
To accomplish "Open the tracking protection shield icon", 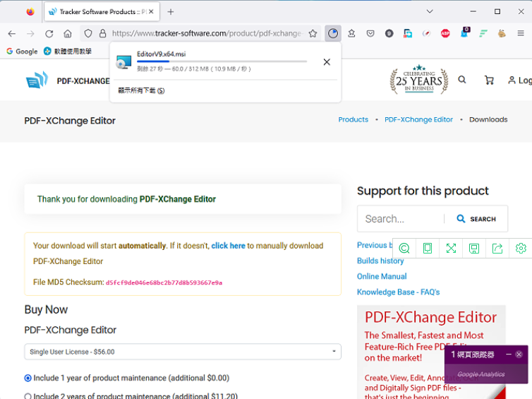I will click(88, 33).
